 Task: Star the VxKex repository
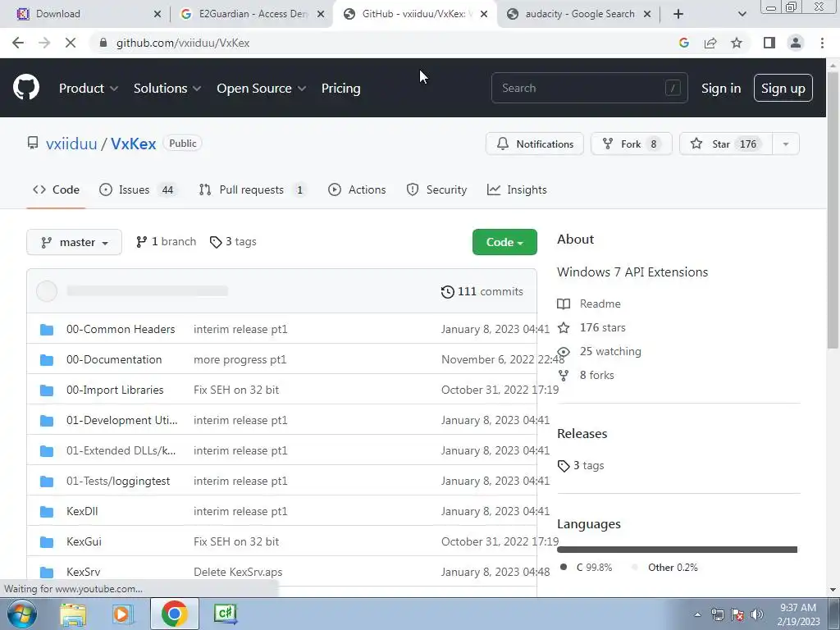pyautogui.click(x=726, y=144)
